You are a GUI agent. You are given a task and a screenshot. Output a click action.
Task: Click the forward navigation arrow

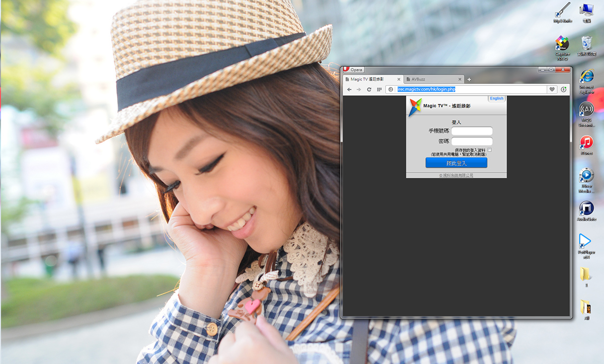pyautogui.click(x=359, y=90)
